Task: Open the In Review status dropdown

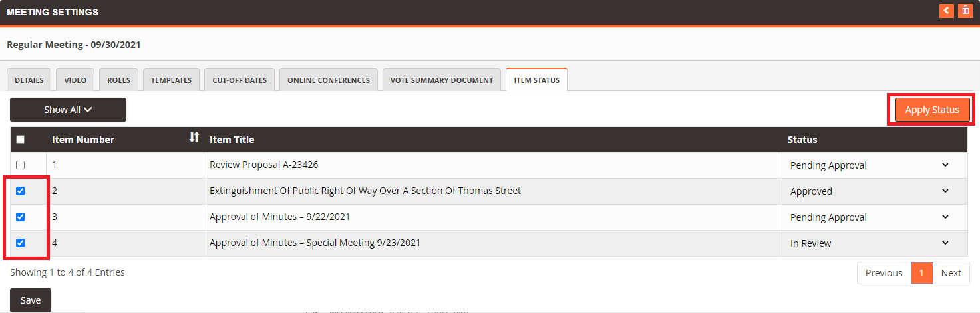Action: 874,243
